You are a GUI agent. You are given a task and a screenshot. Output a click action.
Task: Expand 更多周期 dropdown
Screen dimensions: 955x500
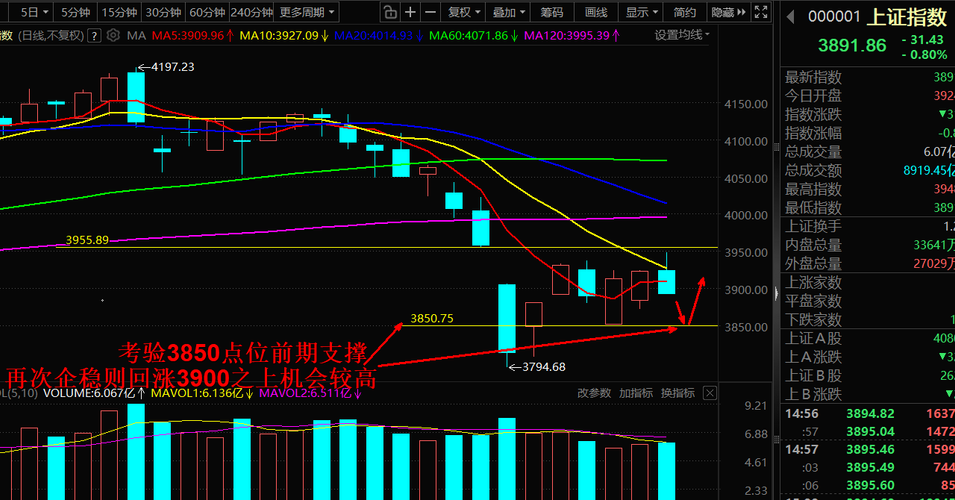[x=308, y=12]
